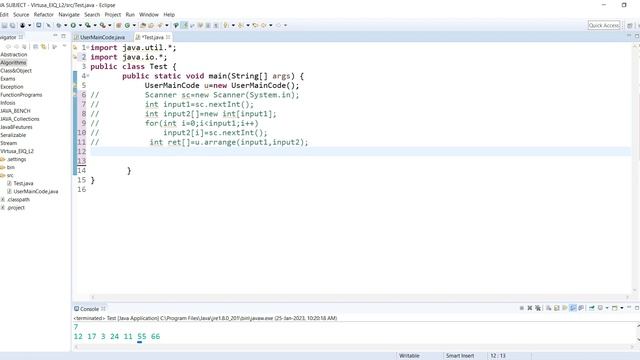The height and width of the screenshot is (360, 640).
Task: Select the Algorithms project in Navigator
Action: coord(13,62)
